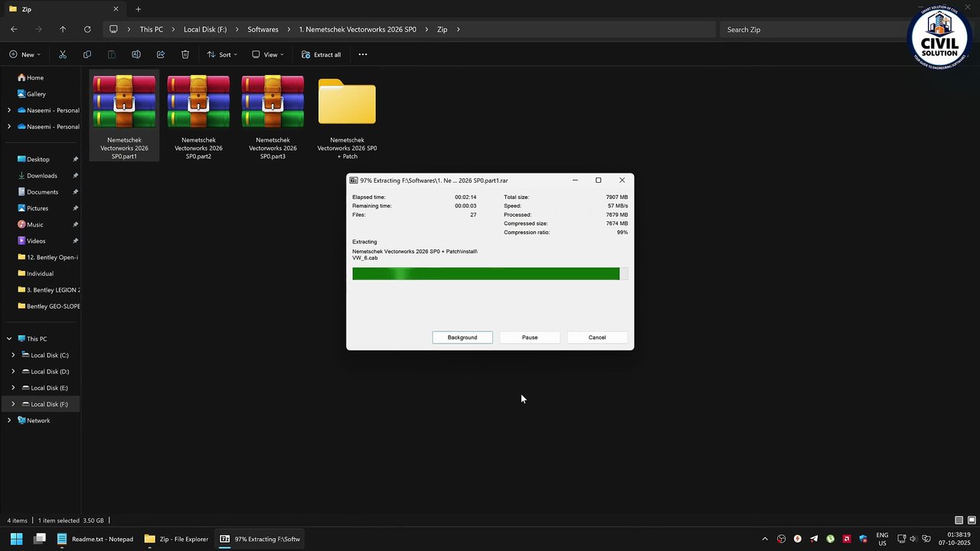This screenshot has height=551, width=980.
Task: Select the Vectorworks 2026 SP0.part3 archive
Action: [273, 116]
